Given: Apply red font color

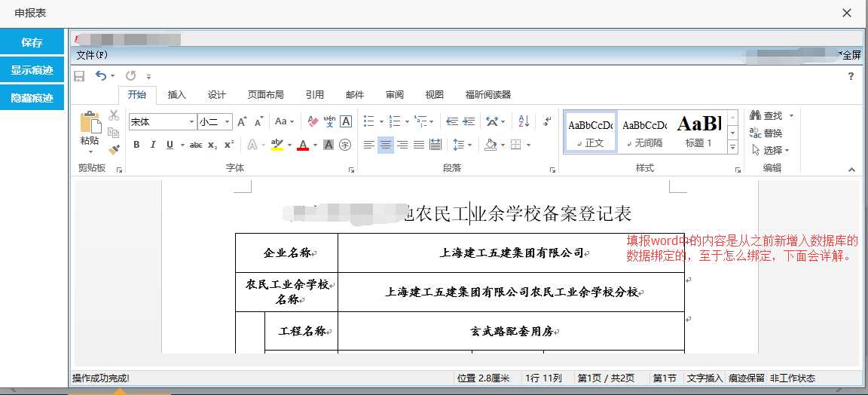Looking at the screenshot, I should tap(303, 145).
